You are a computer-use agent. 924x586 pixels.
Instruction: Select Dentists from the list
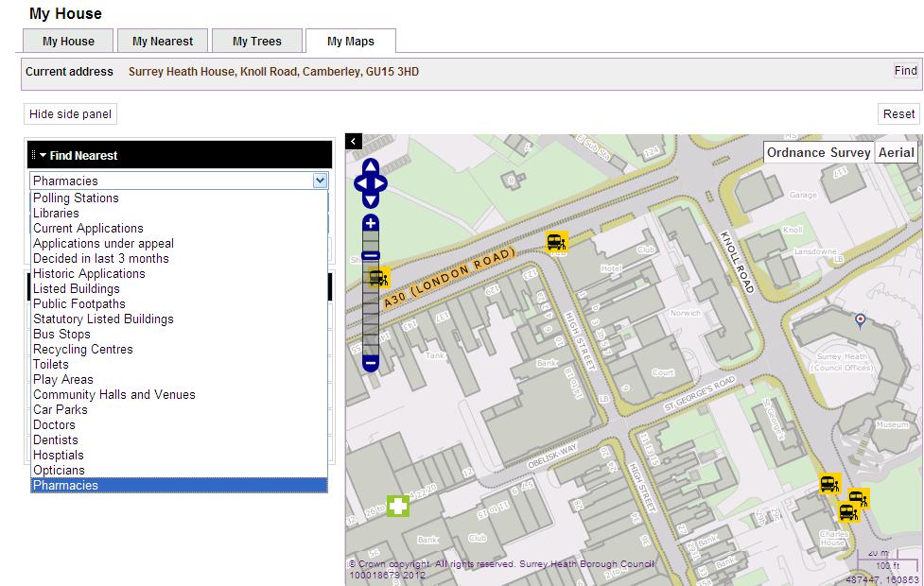point(179,439)
